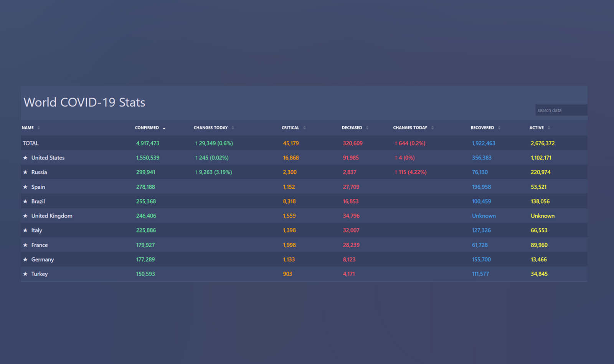This screenshot has width=614, height=364.
Task: Select the United States country name
Action: 48,158
